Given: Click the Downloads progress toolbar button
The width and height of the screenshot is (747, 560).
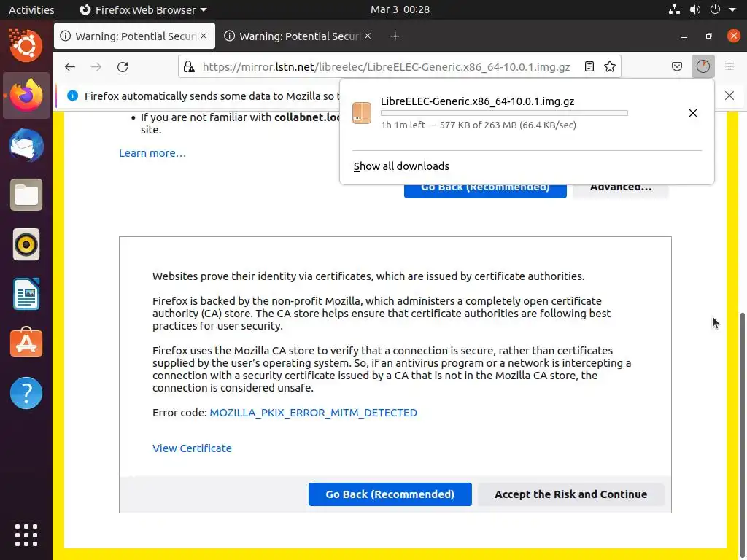Looking at the screenshot, I should click(703, 66).
